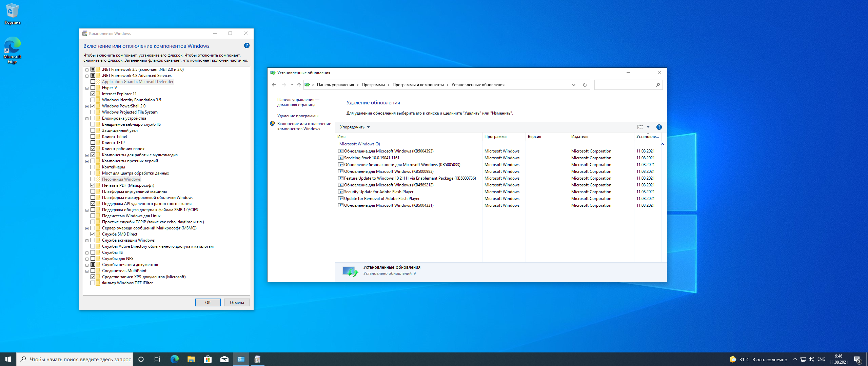Viewport: 868px width, 366px height.
Task: Select Security Update for Adobe Flash Player
Action: pos(498,192)
